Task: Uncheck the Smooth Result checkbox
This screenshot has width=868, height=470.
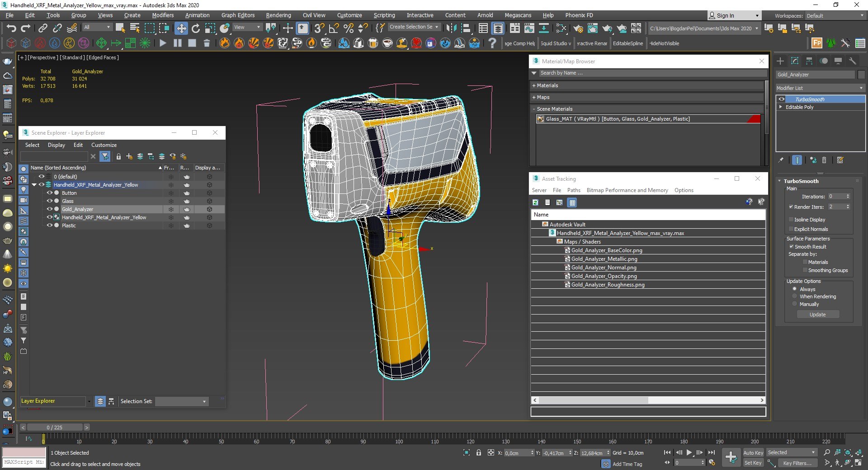Action: (x=791, y=247)
